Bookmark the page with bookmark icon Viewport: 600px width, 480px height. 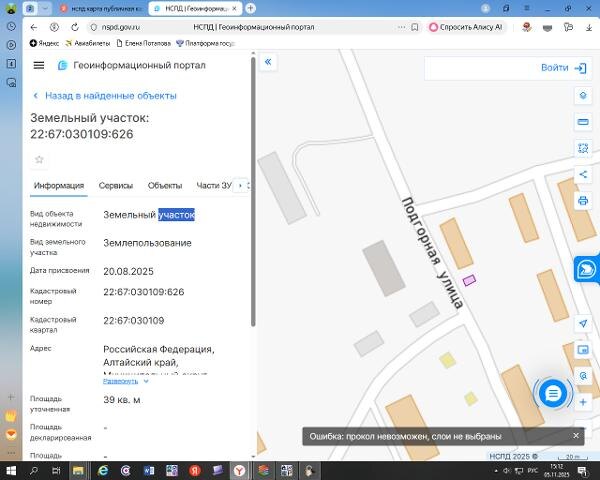tap(415, 27)
